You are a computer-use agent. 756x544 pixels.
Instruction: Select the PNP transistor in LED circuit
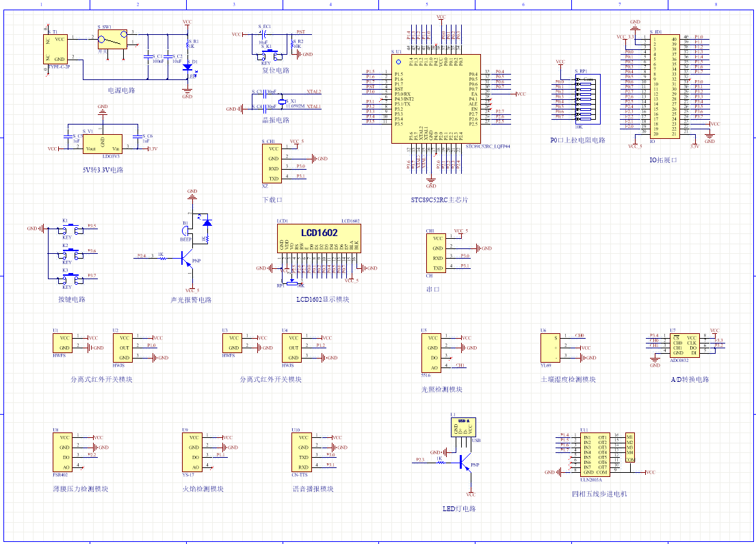[465, 463]
